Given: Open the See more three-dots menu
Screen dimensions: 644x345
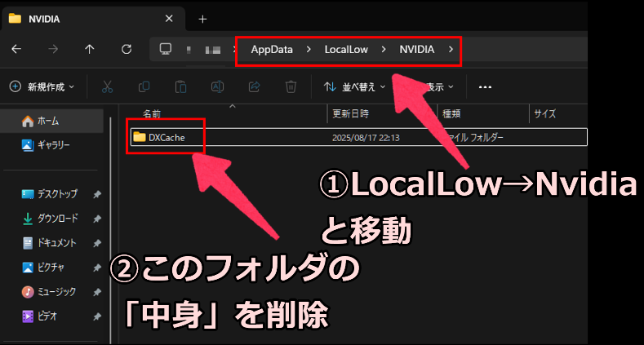Looking at the screenshot, I should pyautogui.click(x=485, y=86).
